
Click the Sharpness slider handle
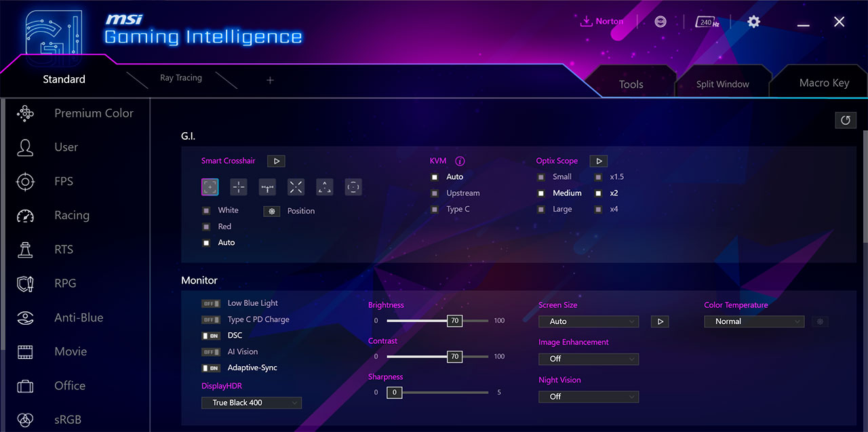click(394, 393)
